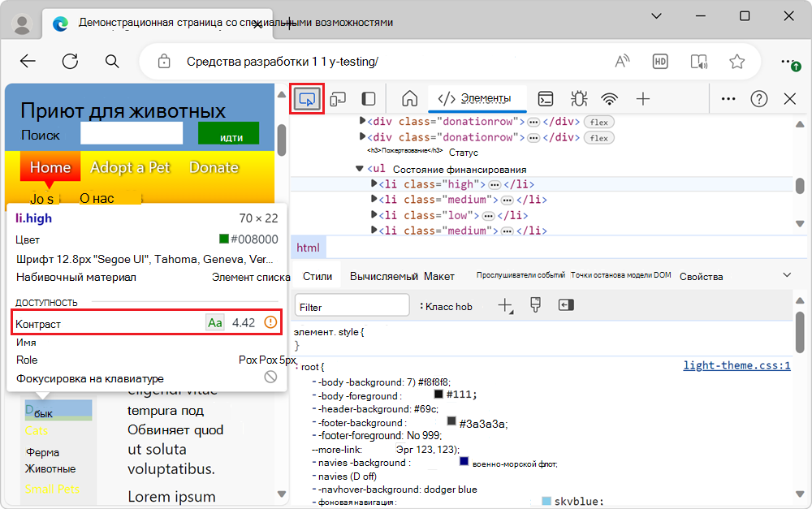Expand collapsed ellipsis in li high
This screenshot has width=812, height=509.
point(495,185)
